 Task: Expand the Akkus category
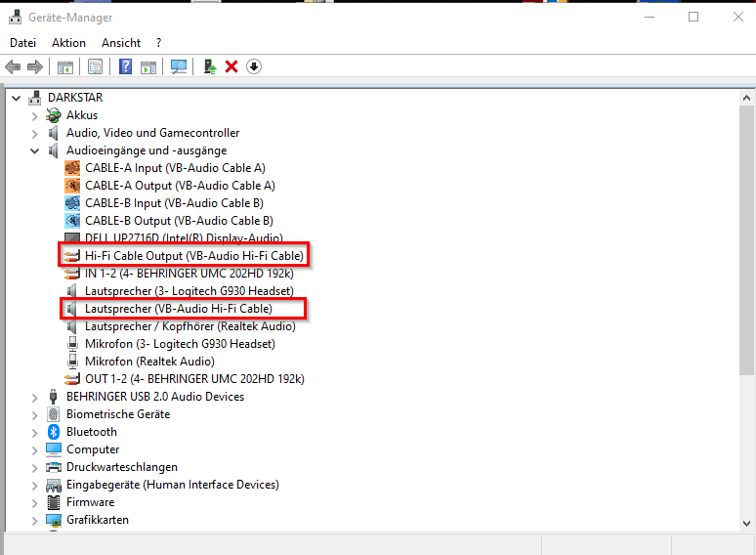35,115
